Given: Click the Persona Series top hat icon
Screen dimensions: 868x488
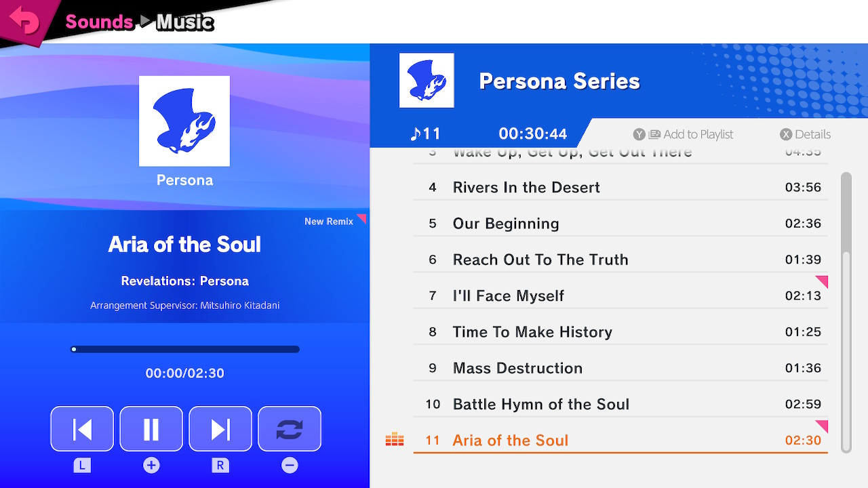Looking at the screenshot, I should click(x=427, y=81).
